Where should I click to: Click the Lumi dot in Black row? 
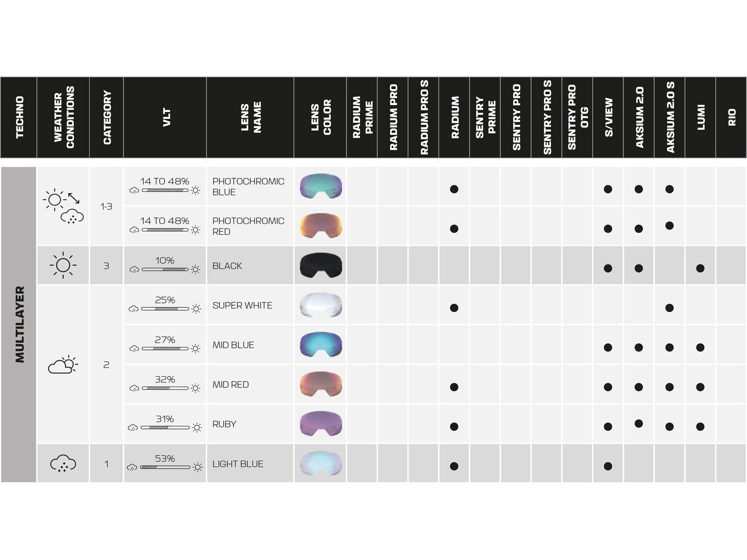(700, 268)
